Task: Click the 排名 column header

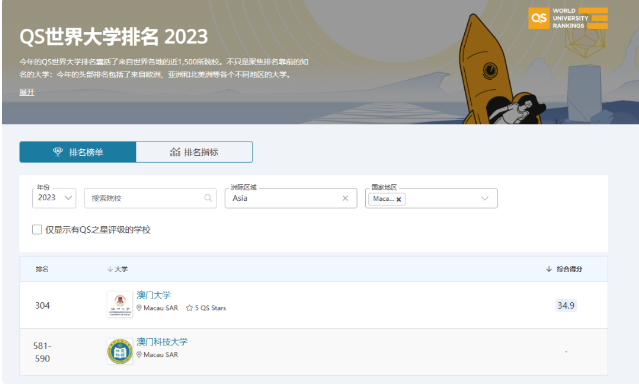Action: tap(42, 269)
